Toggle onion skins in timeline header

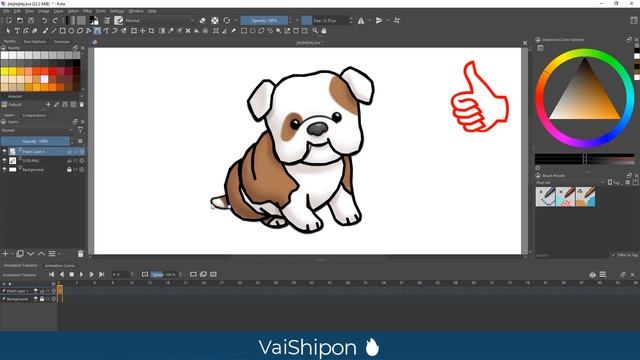(593, 275)
